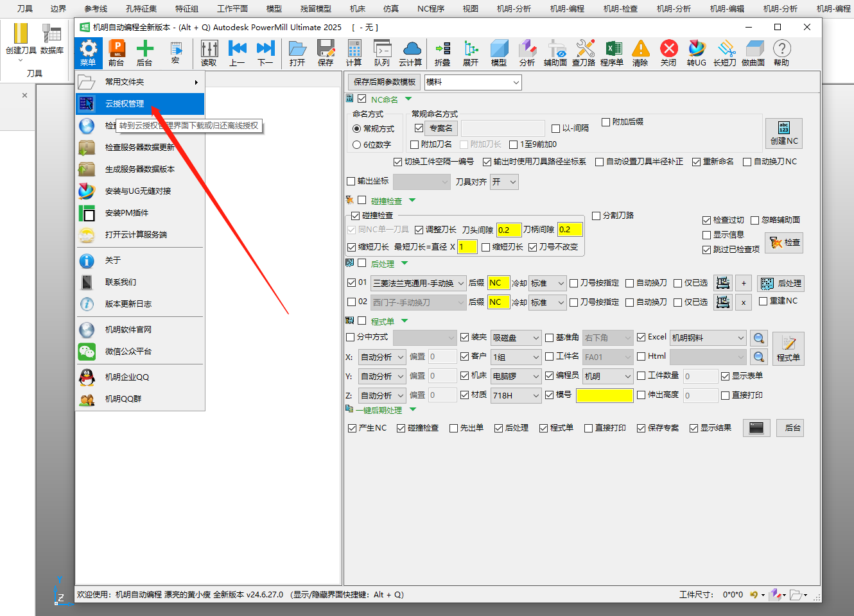Enable the 附加后缀 checkbox

(606, 122)
